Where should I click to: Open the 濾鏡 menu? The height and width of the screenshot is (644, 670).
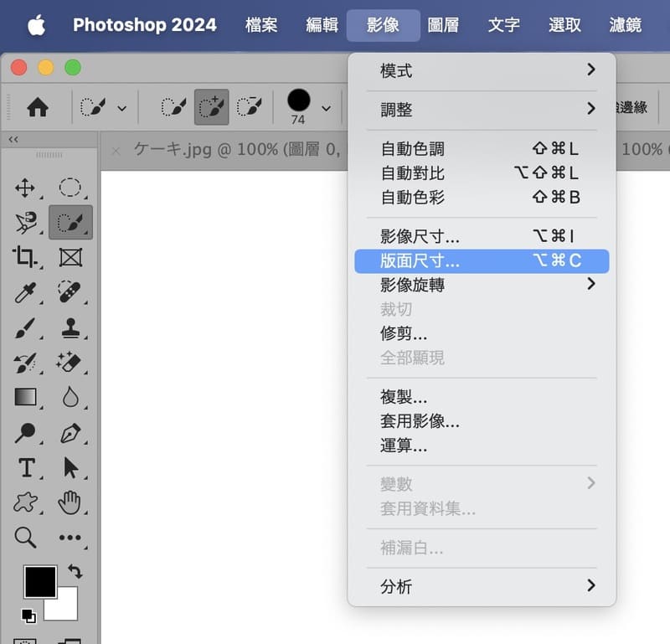(x=626, y=25)
